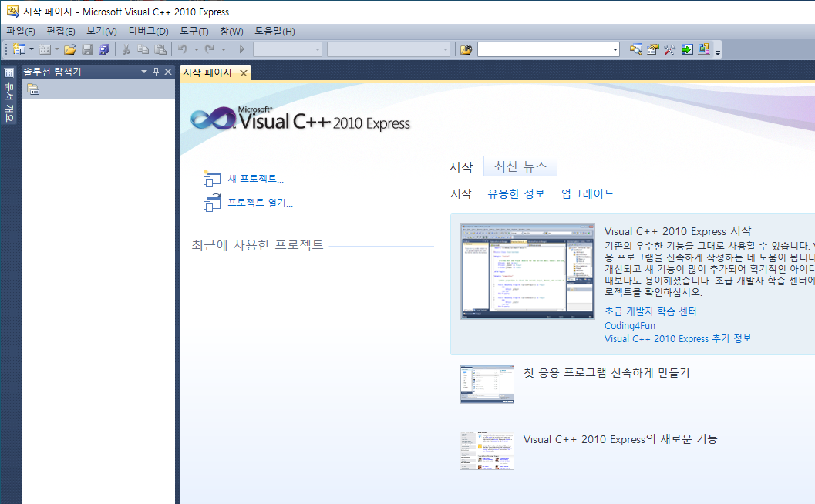Click the Undo arrow icon
This screenshot has width=815, height=504.
click(x=183, y=49)
